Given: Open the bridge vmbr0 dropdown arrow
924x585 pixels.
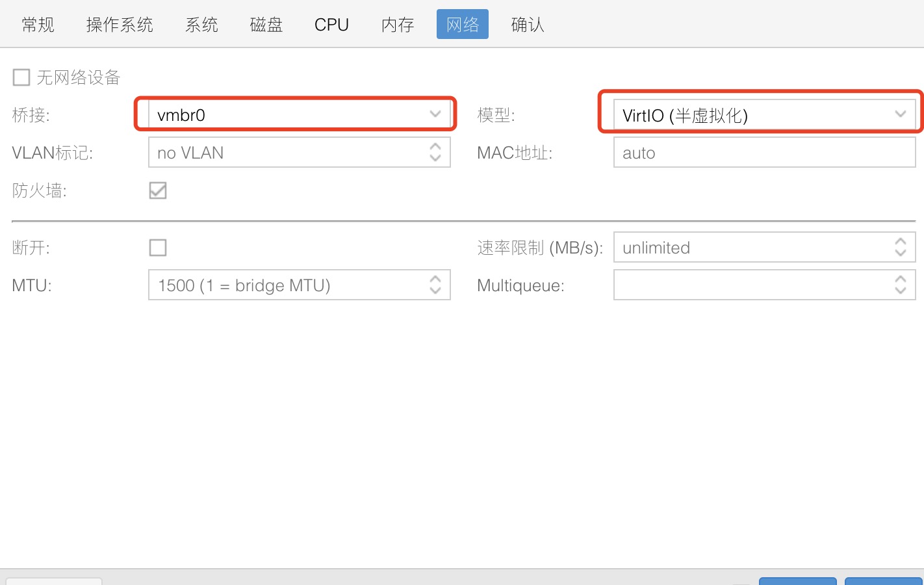Looking at the screenshot, I should pos(435,114).
